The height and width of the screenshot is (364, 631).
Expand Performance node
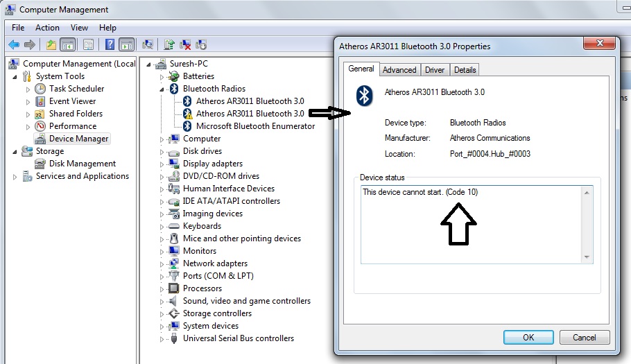(28, 127)
